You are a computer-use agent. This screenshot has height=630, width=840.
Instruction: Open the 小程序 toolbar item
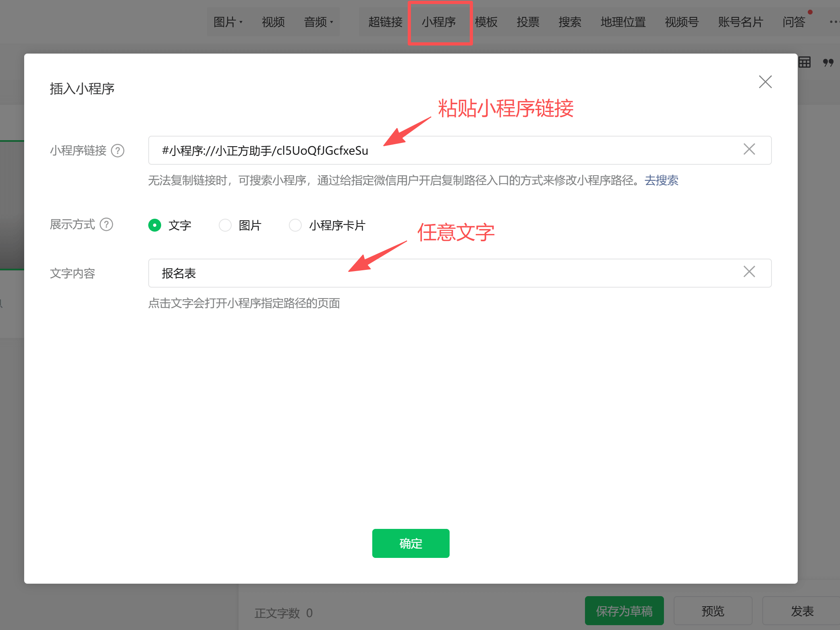[x=439, y=22]
